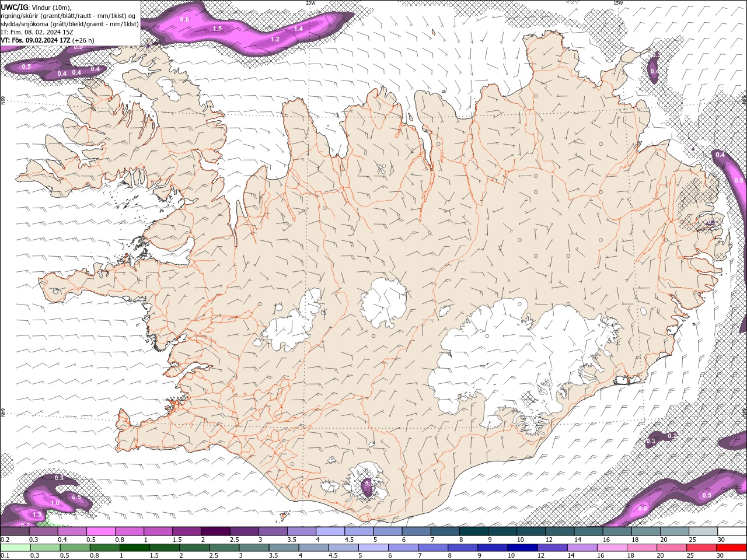This screenshot has width=747, height=560.
Task: Click the '30' tick label of top color bar
Action: (721, 540)
